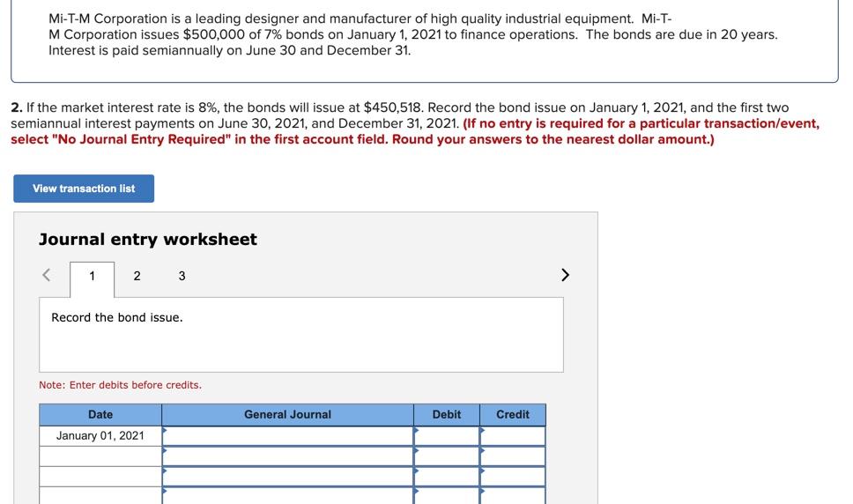
Task: Open the View transaction list button
Action: [84, 189]
